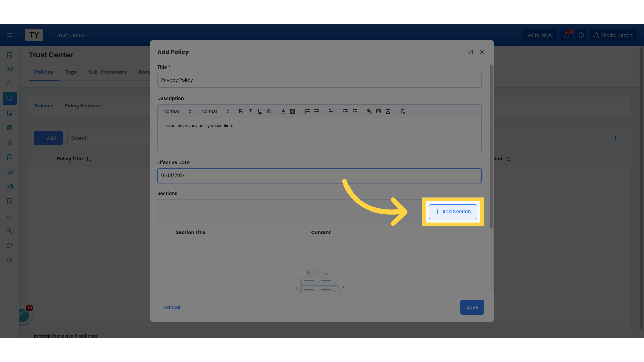Toggle bold formatting in description editor
Image resolution: width=644 pixels, height=362 pixels.
[x=240, y=111]
